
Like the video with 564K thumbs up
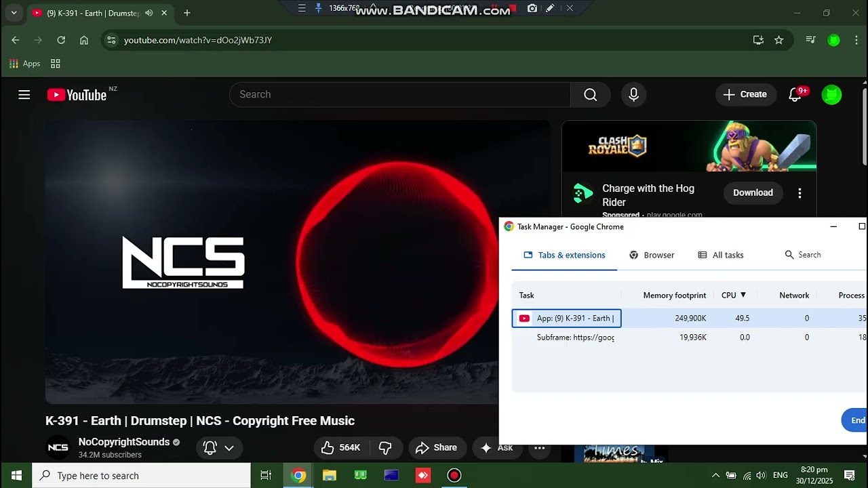tap(341, 447)
